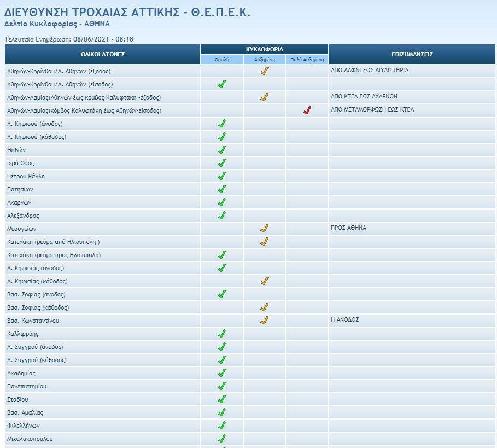This screenshot has height=448, width=497.
Task: Select the ΟΔΙΚΟΙ ΑΞΟΝΕΣ column header
Action: pos(103,54)
